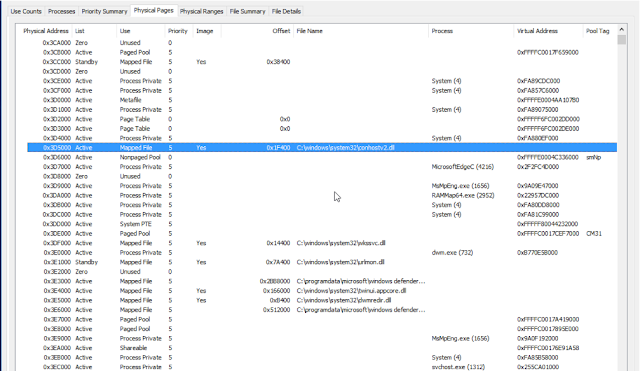Click virtual address 0xFFFFF6FC002DE000
The width and height of the screenshot is (640, 371).
[548, 129]
